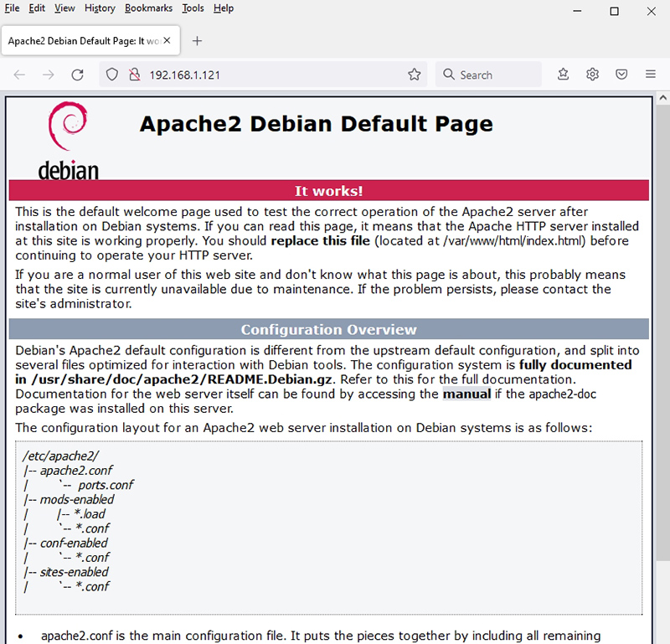
Task: Close the Firefox window
Action: pyautogui.click(x=652, y=11)
